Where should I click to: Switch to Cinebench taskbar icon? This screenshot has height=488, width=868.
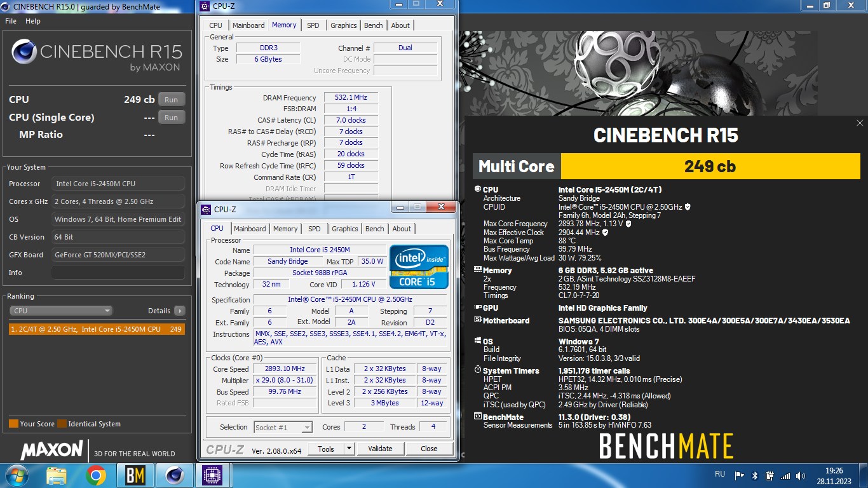pyautogui.click(x=174, y=475)
